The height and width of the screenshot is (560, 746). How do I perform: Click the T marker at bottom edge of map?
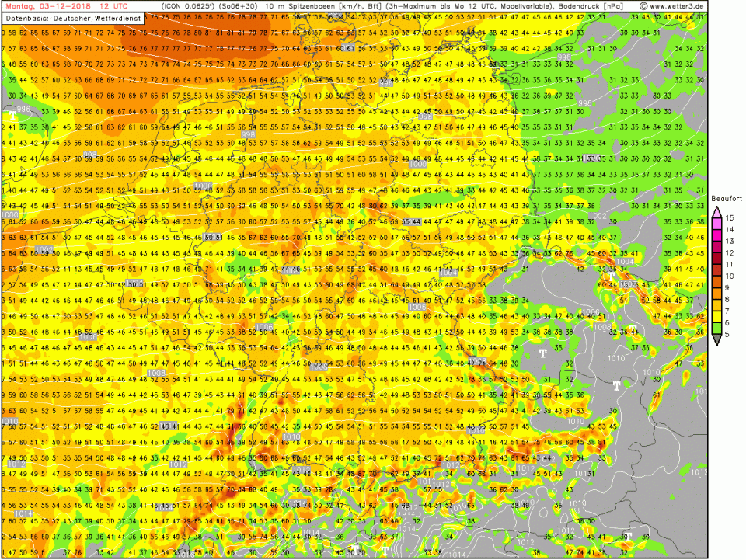[x=385, y=550]
